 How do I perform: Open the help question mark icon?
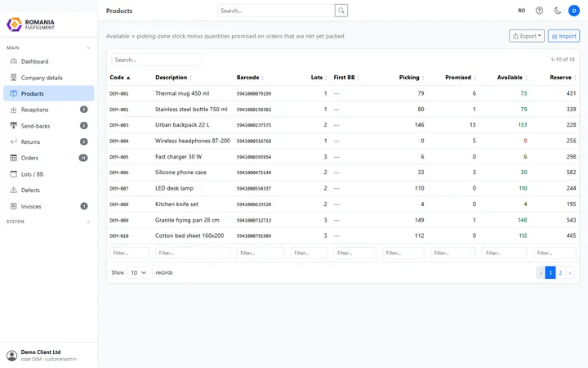[539, 11]
